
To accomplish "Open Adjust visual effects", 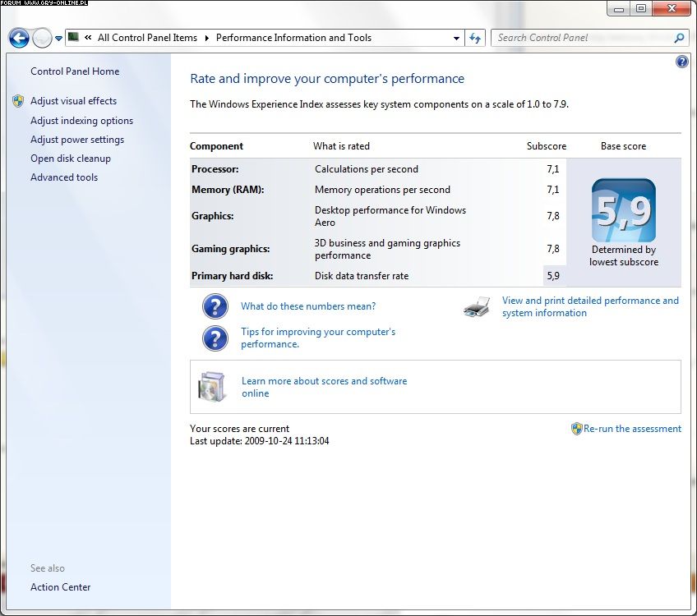I will [x=73, y=101].
